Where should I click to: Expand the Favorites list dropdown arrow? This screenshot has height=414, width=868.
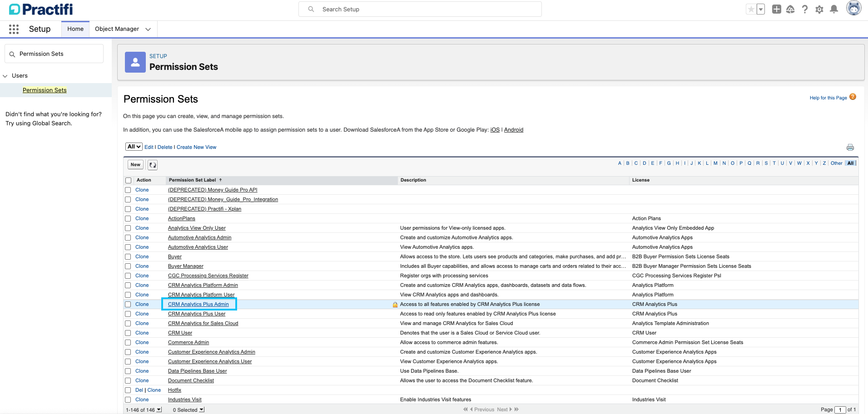tap(761, 9)
